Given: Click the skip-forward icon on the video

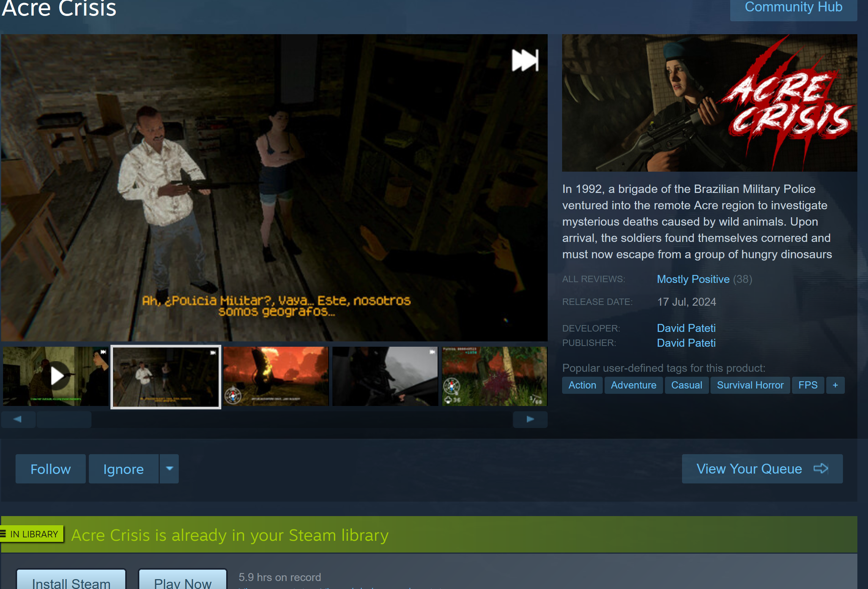Looking at the screenshot, I should (525, 60).
